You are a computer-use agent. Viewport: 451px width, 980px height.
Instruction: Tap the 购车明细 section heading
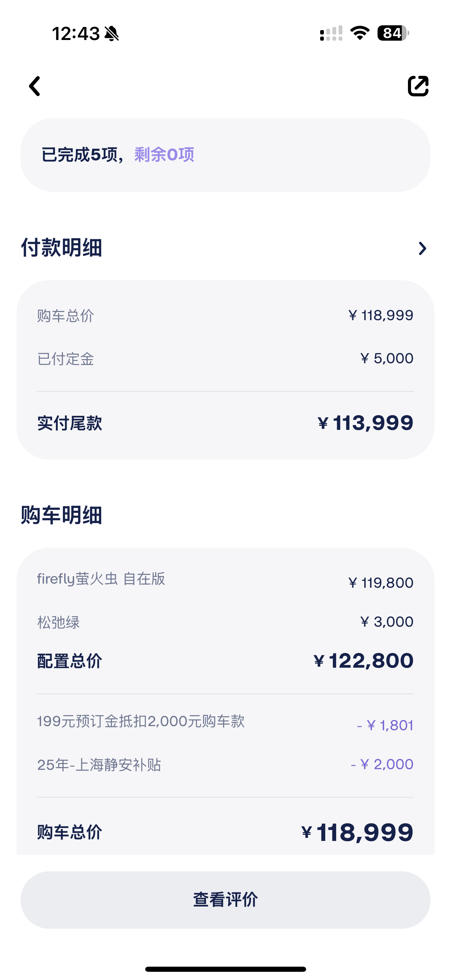(61, 516)
